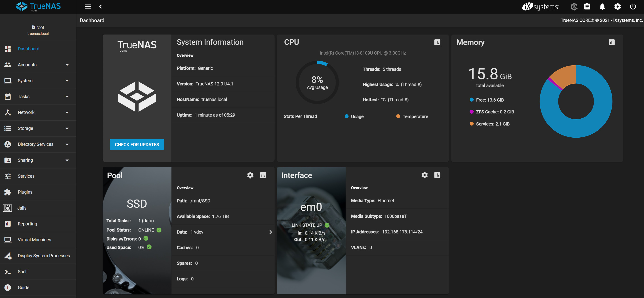Click the Temperature legend orange dot

(x=398, y=116)
